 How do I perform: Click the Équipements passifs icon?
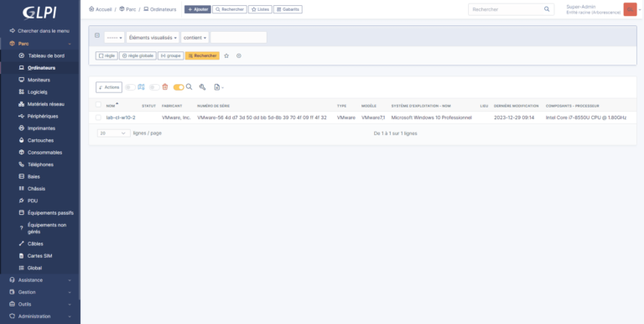point(22,212)
